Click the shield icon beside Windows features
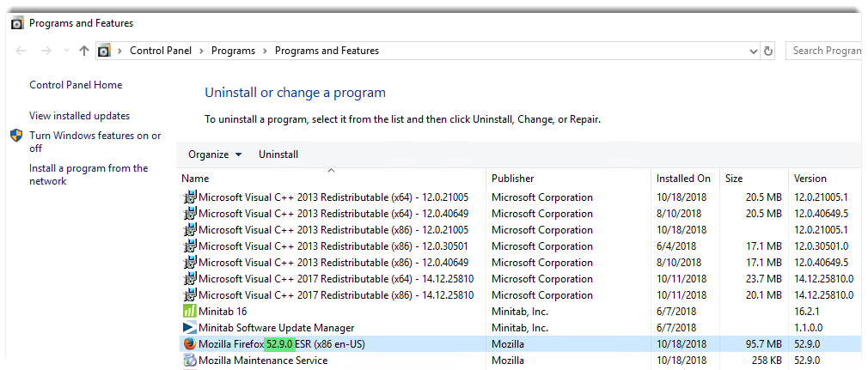 [17, 136]
